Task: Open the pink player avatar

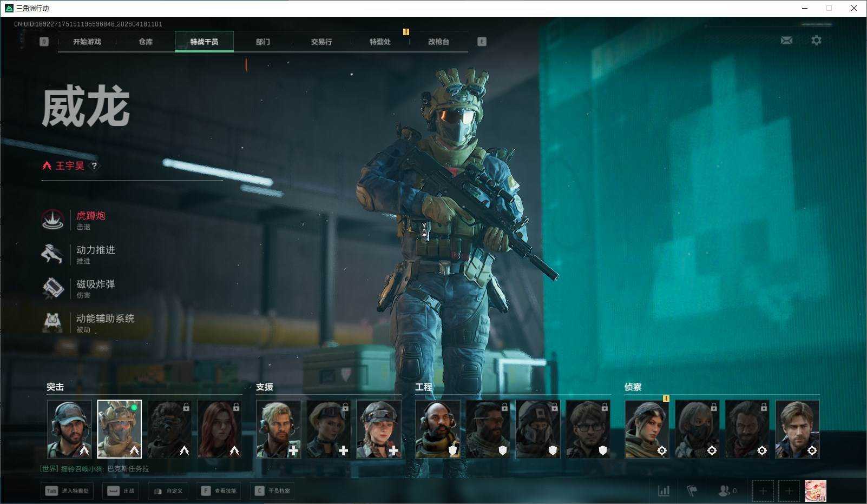Action: click(x=815, y=491)
